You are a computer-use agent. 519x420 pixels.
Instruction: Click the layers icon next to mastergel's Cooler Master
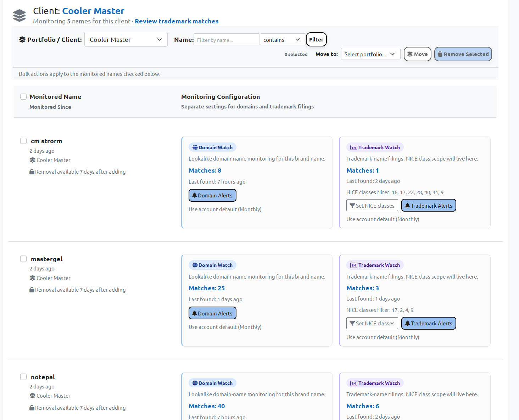pyautogui.click(x=33, y=278)
